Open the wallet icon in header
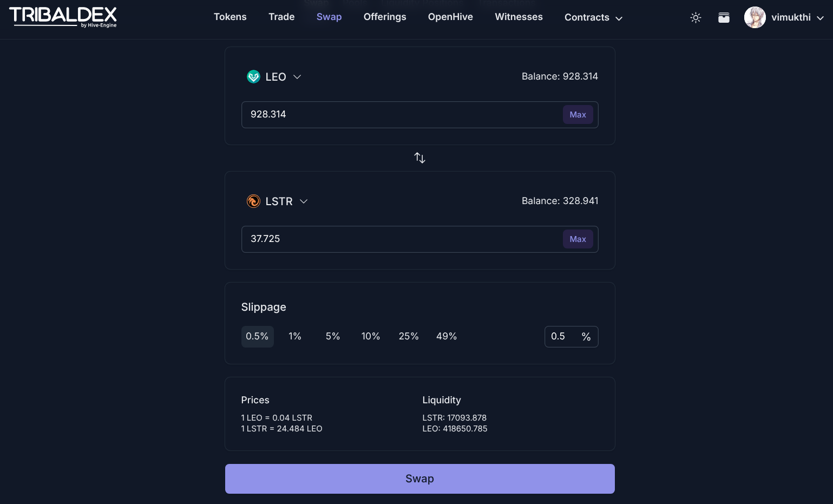833x504 pixels. tap(724, 18)
